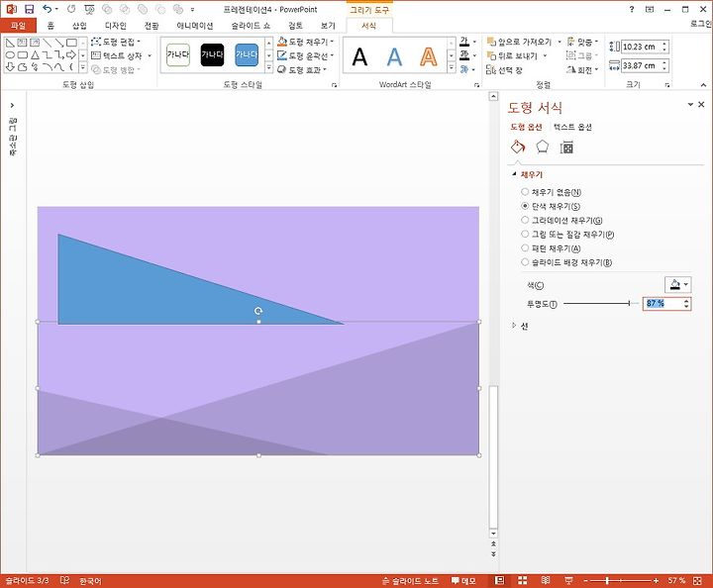The width and height of the screenshot is (713, 588).
Task: Select the down arrow shape
Action: tap(10, 67)
